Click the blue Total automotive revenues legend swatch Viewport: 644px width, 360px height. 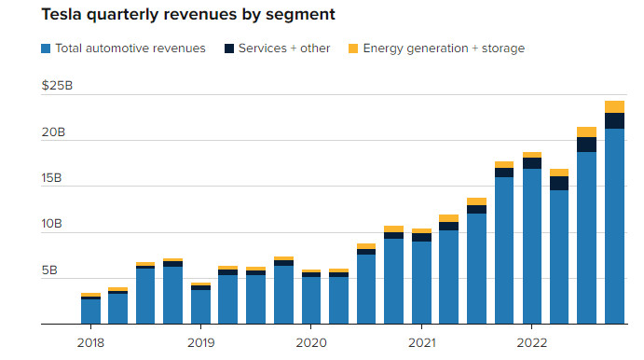point(46,48)
